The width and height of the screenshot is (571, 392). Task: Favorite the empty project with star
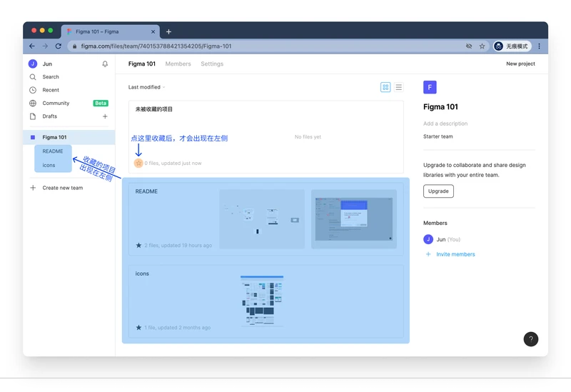[x=138, y=163]
